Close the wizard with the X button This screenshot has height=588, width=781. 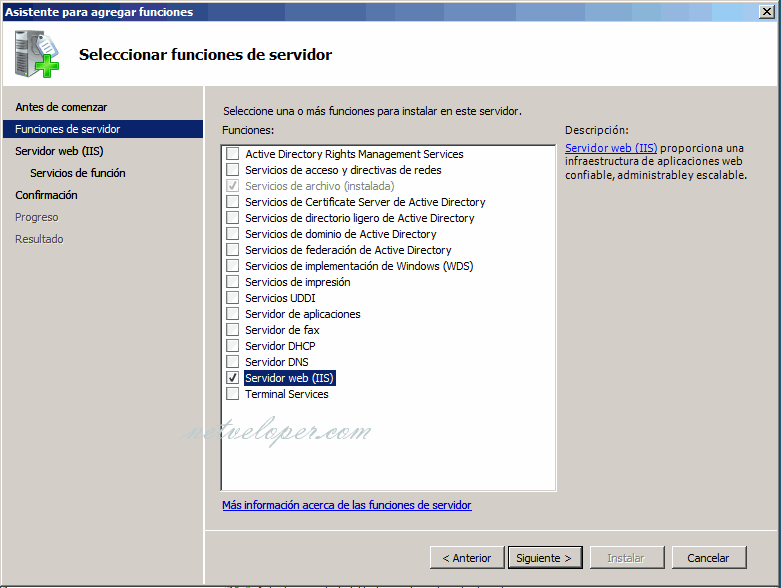click(767, 11)
